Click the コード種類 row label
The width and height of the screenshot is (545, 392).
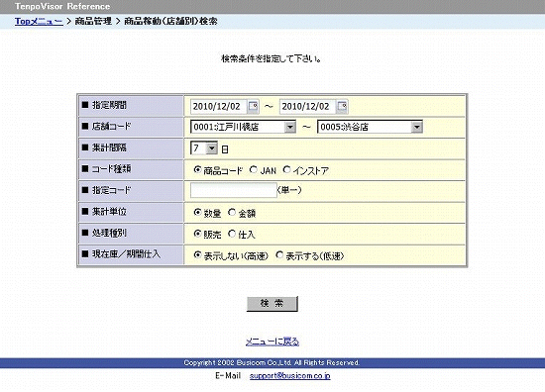tap(111, 169)
